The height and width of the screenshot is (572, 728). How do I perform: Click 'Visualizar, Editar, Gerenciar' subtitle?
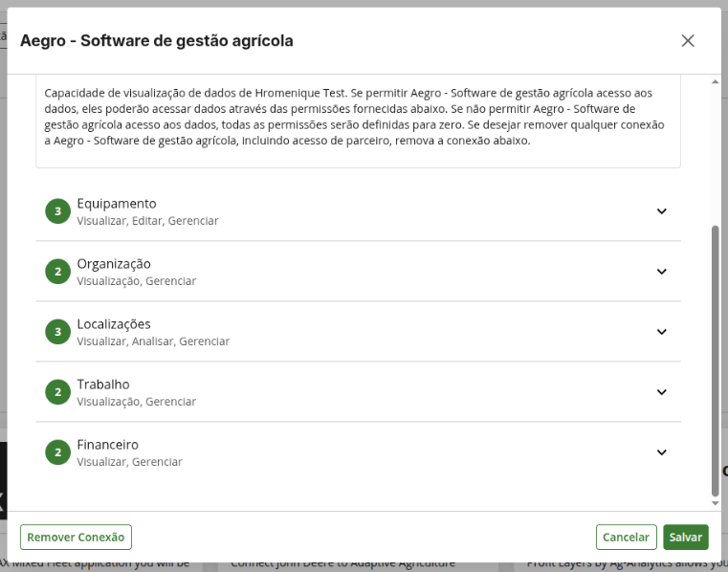pyautogui.click(x=147, y=221)
